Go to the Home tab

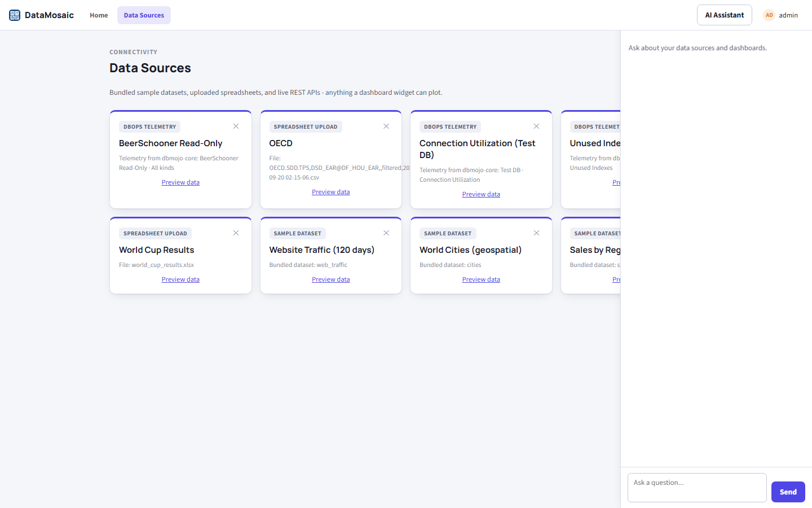click(99, 15)
